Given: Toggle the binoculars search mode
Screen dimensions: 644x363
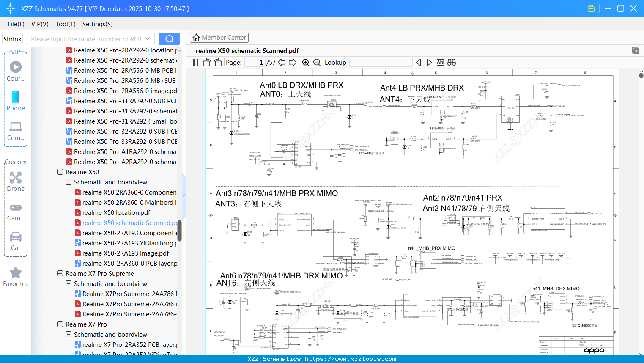Looking at the screenshot, I should tap(451, 62).
